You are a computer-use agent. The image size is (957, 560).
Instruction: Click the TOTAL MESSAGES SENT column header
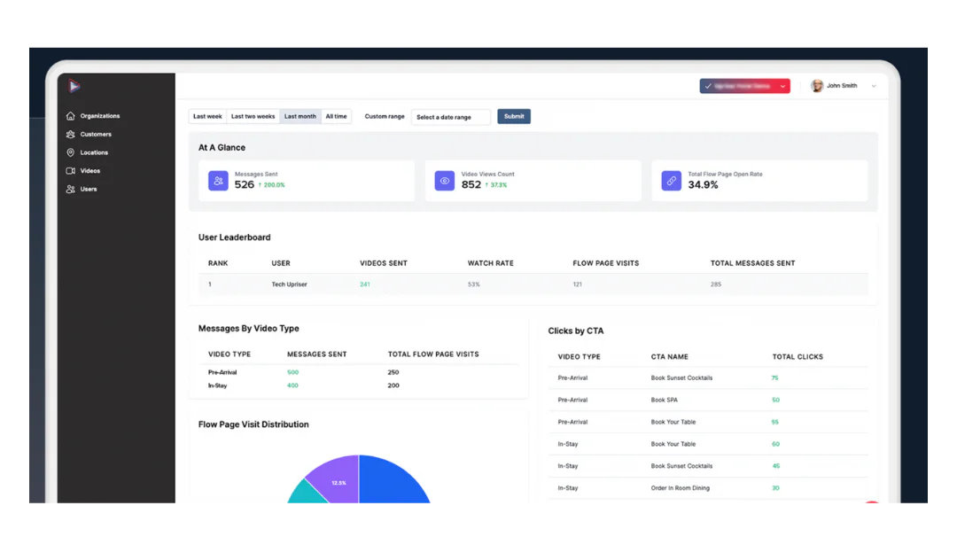click(752, 263)
